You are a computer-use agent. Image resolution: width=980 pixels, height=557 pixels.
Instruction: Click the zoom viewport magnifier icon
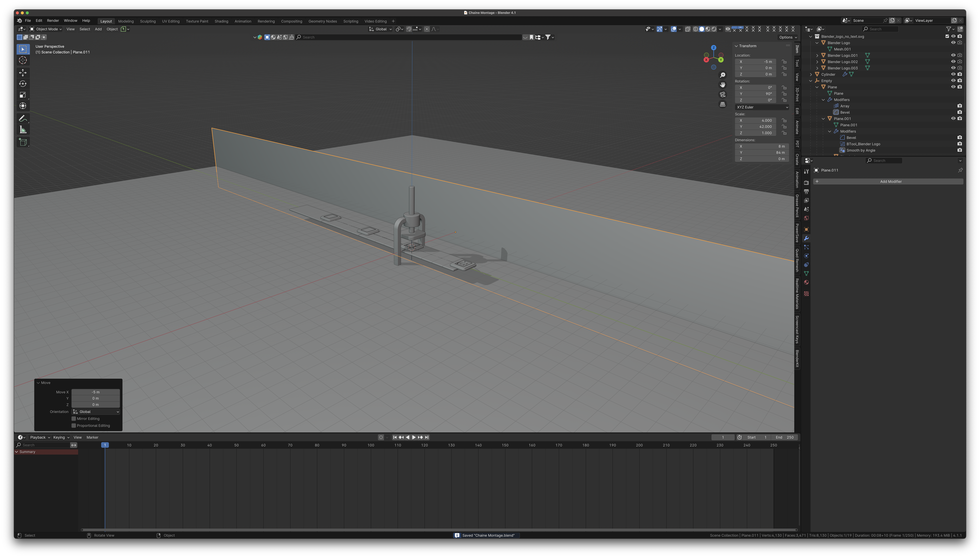click(x=722, y=75)
